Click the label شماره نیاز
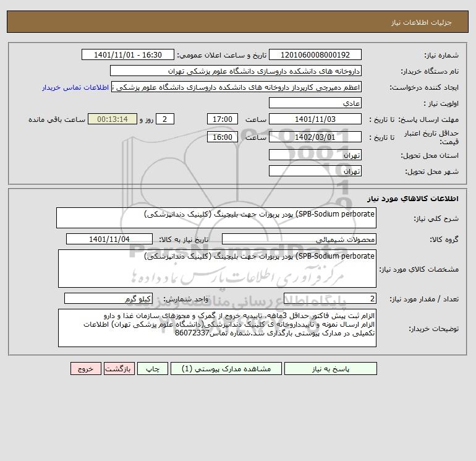476x461 pixels. (441, 55)
